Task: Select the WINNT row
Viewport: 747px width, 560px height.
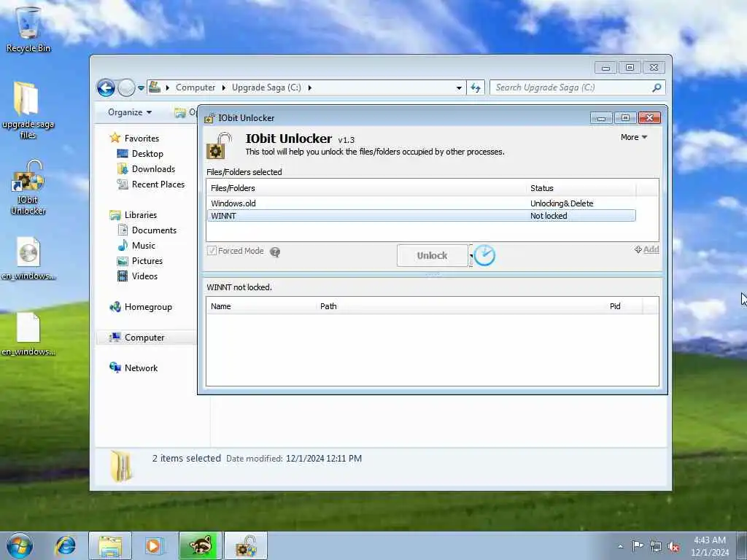Action: 421,216
